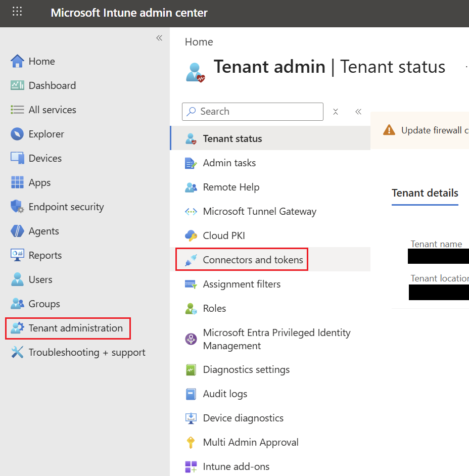Click the Roles label
The height and width of the screenshot is (476, 469).
(214, 308)
